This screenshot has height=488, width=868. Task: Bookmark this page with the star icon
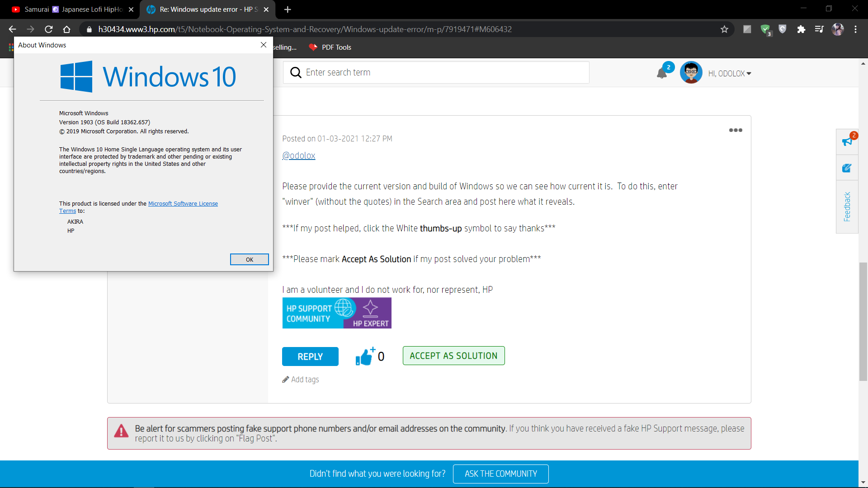724,29
